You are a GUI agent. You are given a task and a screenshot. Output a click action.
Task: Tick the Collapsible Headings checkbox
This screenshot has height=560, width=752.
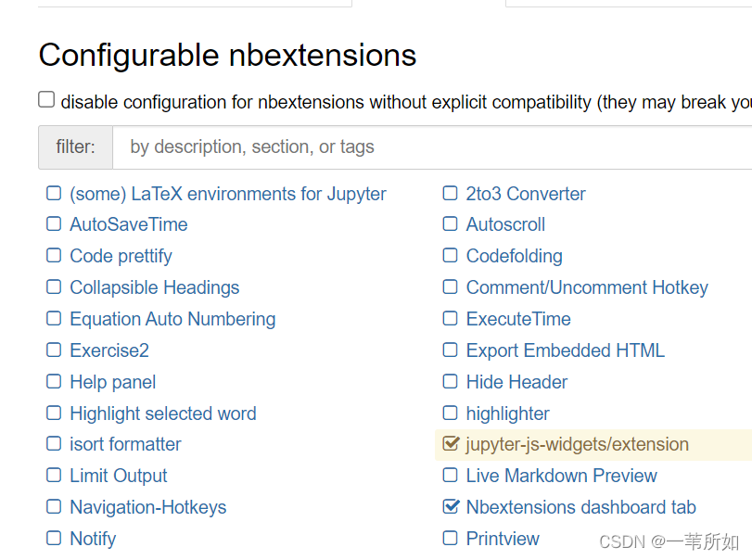point(54,287)
